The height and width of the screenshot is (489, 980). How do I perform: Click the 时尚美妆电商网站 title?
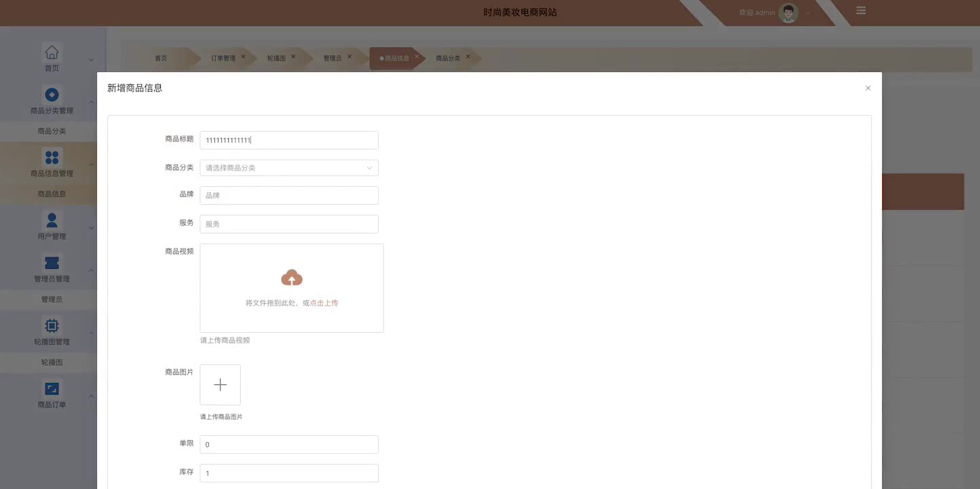click(520, 12)
